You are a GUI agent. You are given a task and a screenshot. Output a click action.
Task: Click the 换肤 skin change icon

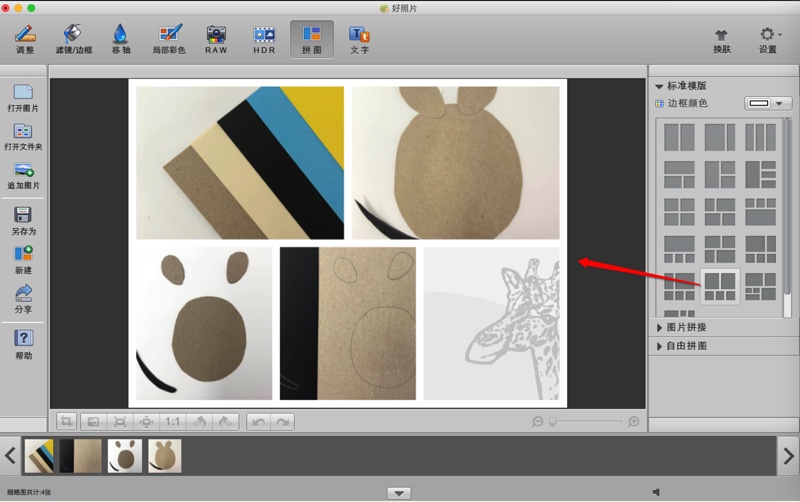[721, 41]
